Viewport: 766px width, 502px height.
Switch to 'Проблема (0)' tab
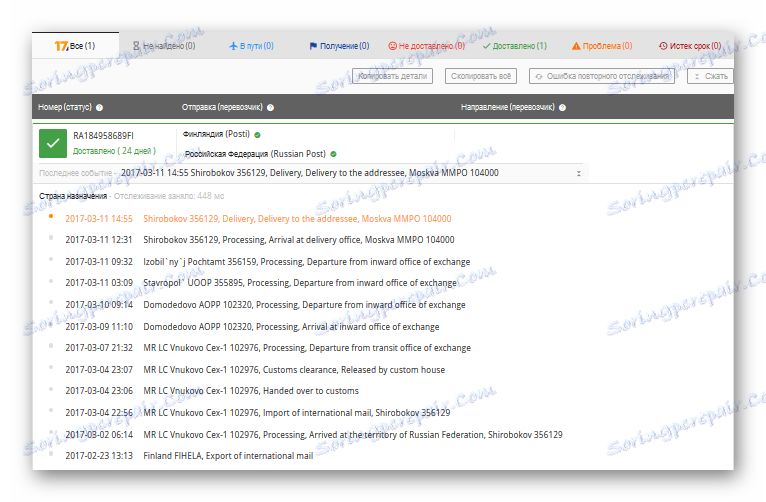click(x=602, y=46)
